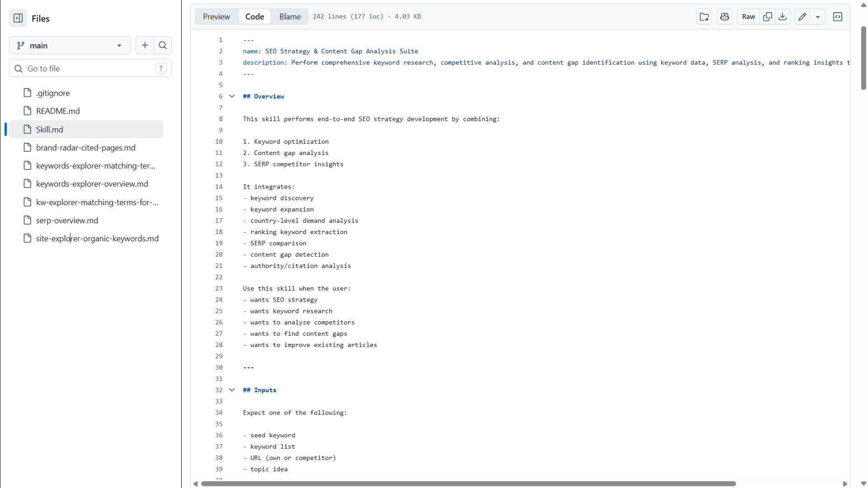Viewport: 868px width, 488px height.
Task: Click the open in workspace folder icon
Action: [x=704, y=17]
